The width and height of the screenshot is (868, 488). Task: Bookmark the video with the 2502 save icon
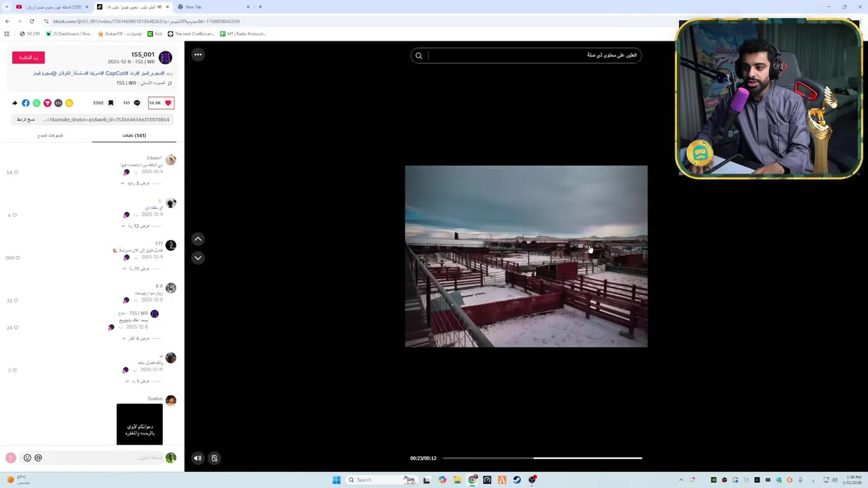111,103
